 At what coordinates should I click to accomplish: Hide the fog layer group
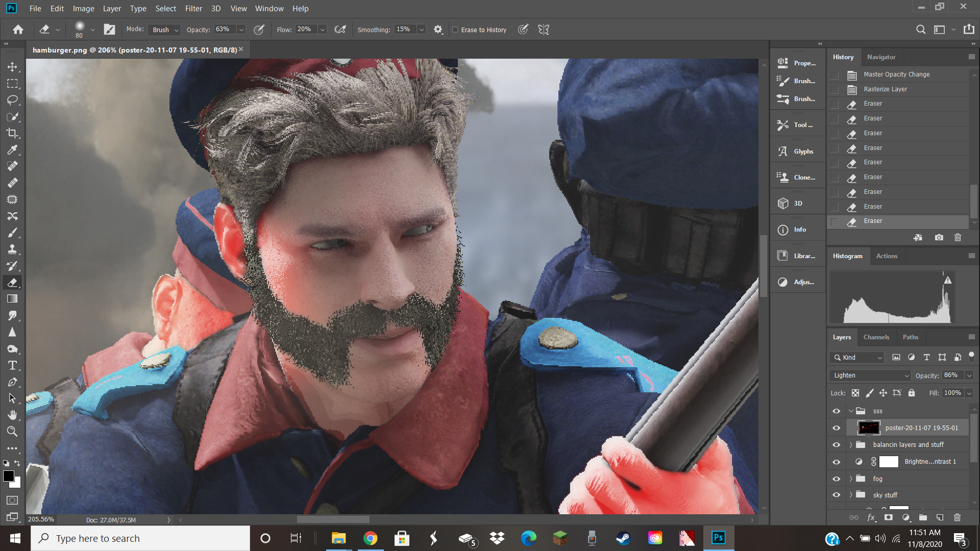836,479
